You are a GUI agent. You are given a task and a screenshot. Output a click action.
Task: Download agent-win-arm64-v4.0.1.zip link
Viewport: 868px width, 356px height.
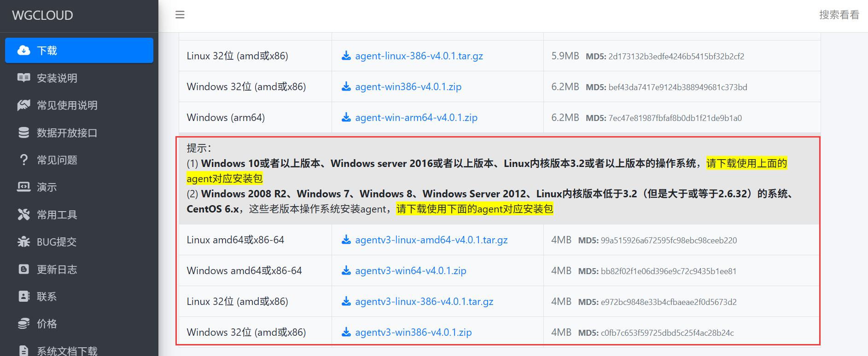pyautogui.click(x=416, y=118)
